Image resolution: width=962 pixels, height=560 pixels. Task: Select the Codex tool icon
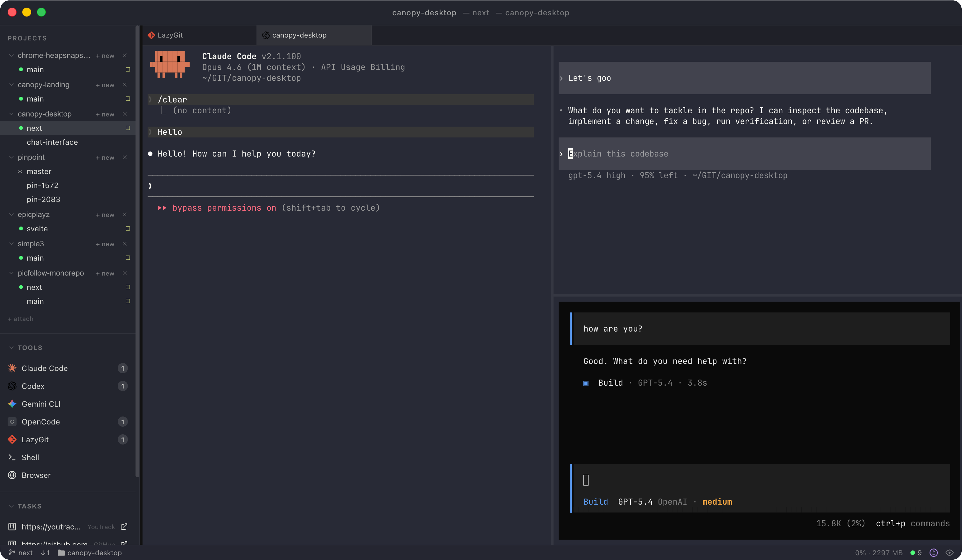(x=12, y=386)
